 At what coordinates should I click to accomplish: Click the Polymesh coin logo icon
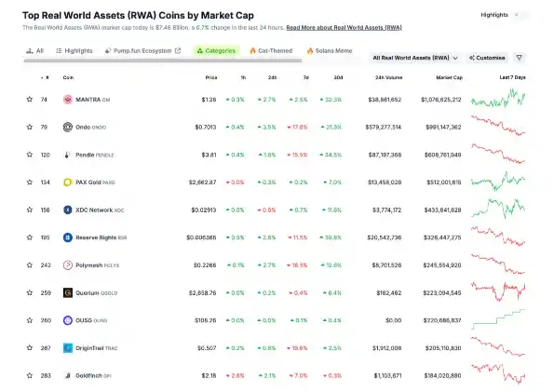[x=67, y=265]
